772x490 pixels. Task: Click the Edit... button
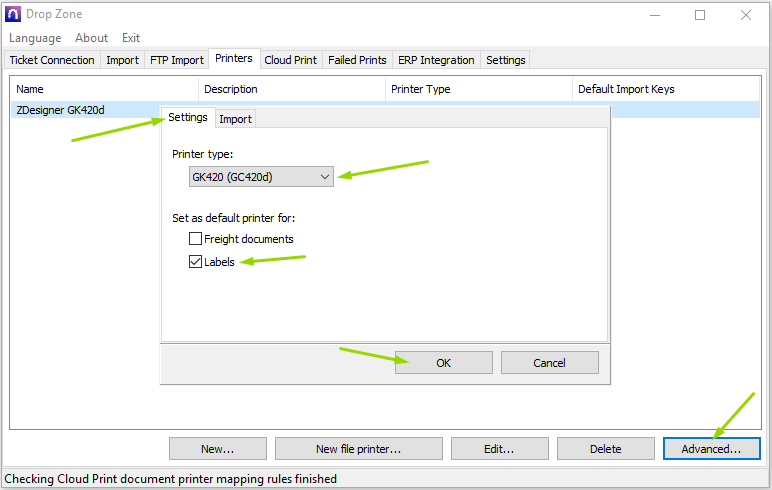tap(499, 449)
